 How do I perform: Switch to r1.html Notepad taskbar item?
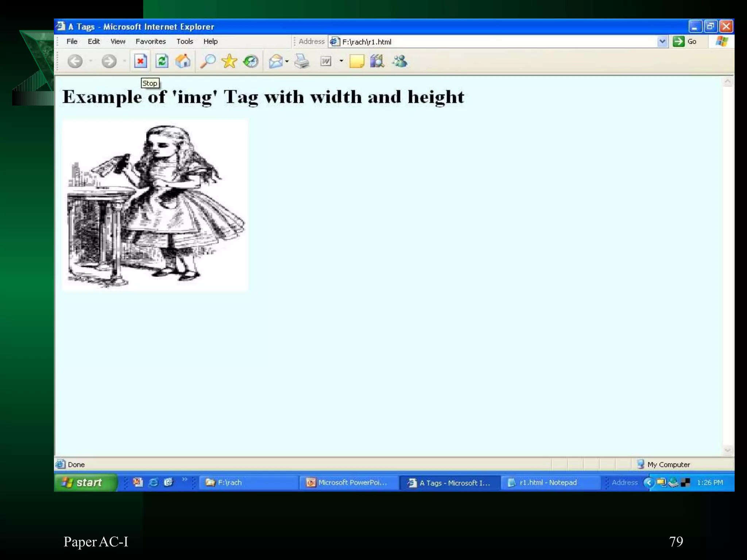pos(548,482)
